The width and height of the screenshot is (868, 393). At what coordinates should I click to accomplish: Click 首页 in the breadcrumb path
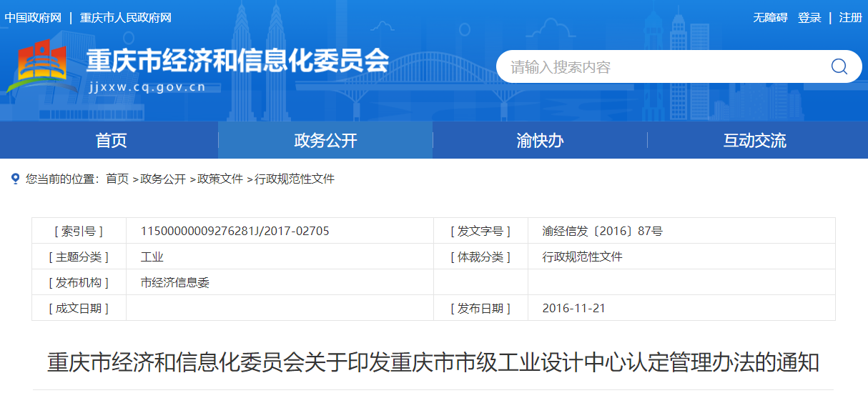[x=117, y=179]
